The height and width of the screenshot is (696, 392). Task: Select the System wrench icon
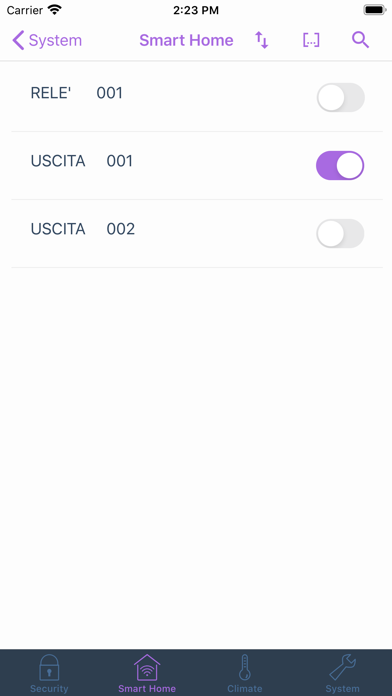click(342, 667)
